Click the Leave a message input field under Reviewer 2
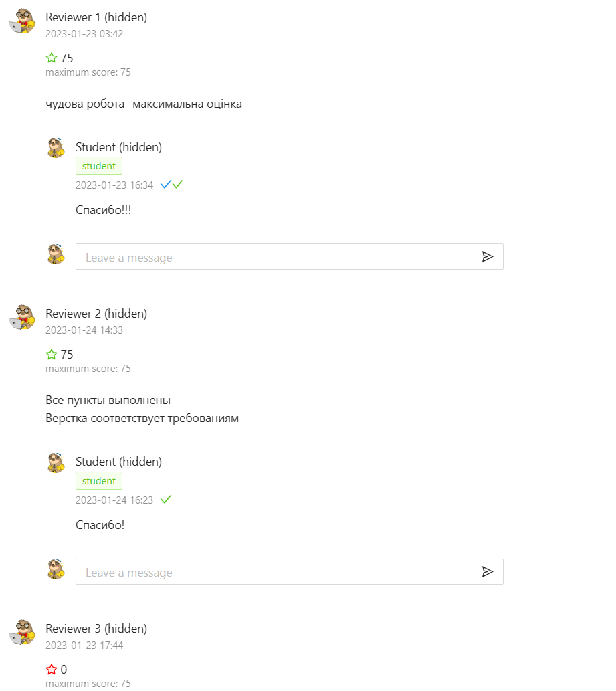The image size is (616, 691). (x=268, y=571)
